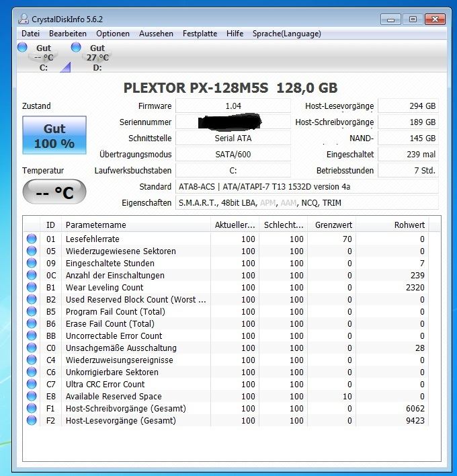Click the blue status orb for drive C:

point(22,47)
